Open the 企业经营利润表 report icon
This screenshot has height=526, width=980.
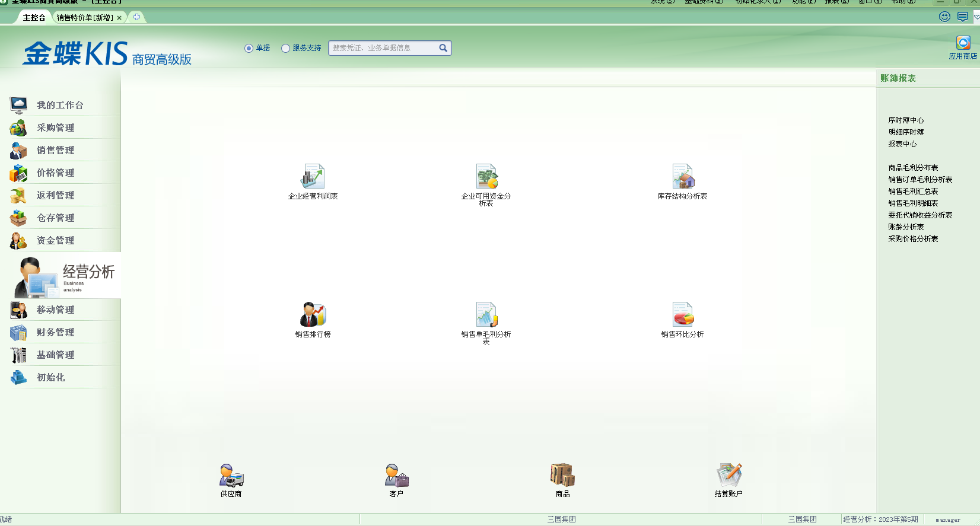click(313, 177)
